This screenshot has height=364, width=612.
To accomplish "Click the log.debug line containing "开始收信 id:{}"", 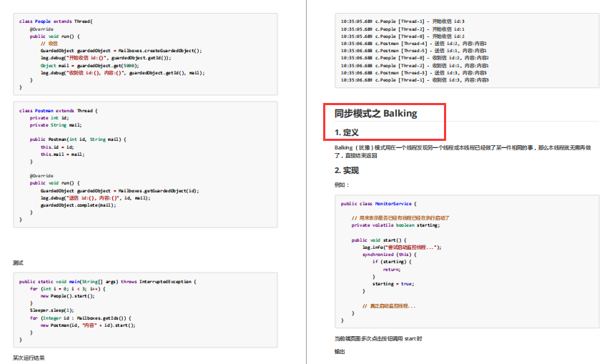I will 106,58.
